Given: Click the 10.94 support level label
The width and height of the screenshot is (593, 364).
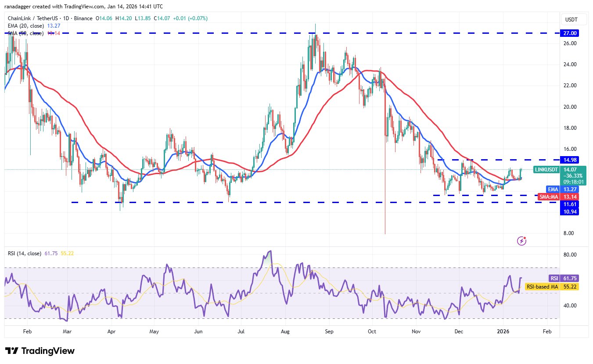Looking at the screenshot, I should (x=571, y=211).
